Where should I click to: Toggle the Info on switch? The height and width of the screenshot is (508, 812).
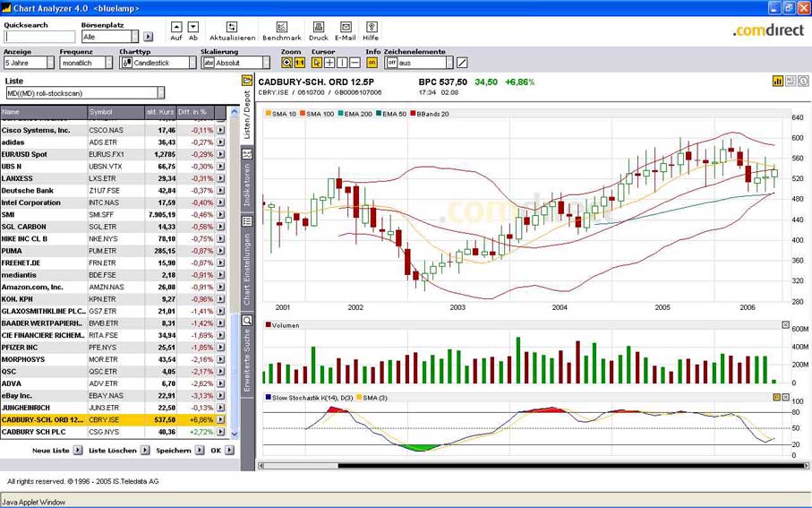pos(372,63)
